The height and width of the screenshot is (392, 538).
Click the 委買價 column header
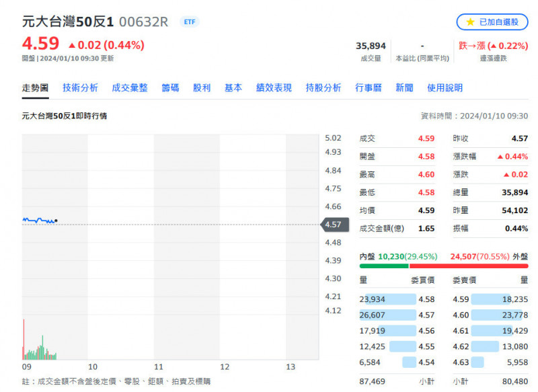423,280
